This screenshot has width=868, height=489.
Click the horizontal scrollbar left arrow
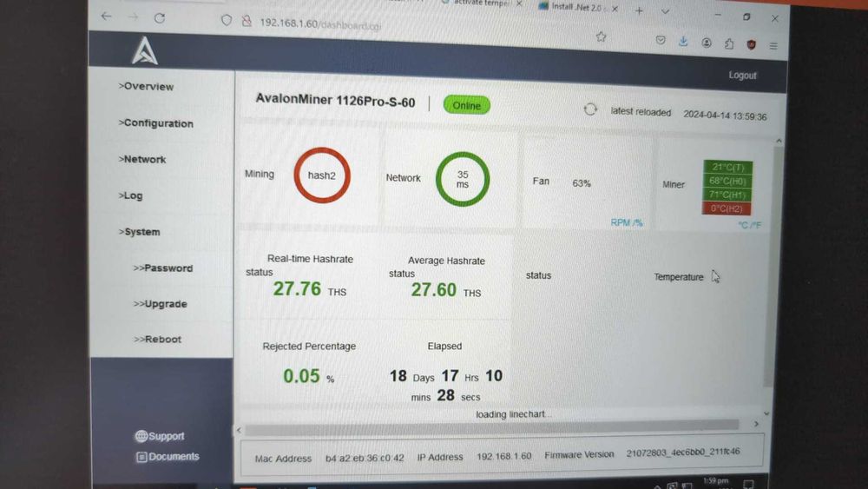click(240, 430)
